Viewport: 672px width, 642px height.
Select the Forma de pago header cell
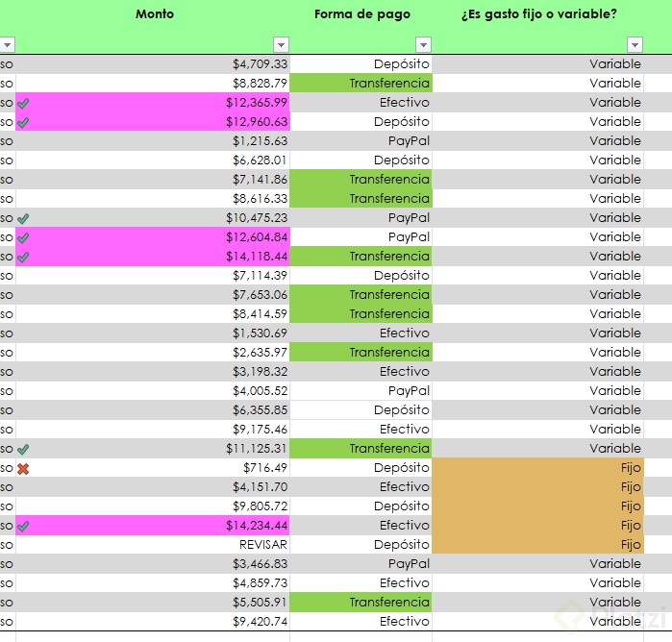[x=361, y=14]
